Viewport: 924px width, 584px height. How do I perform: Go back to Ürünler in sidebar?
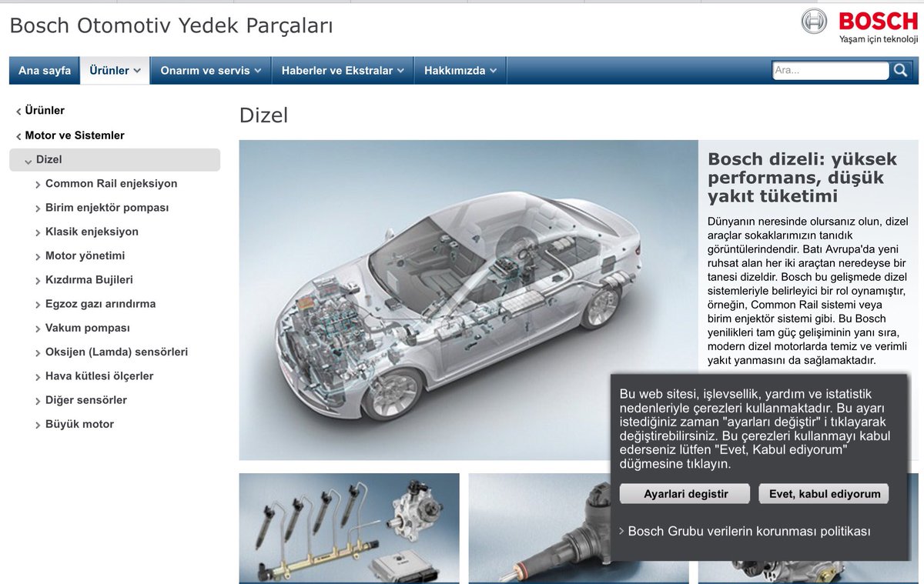(x=45, y=111)
